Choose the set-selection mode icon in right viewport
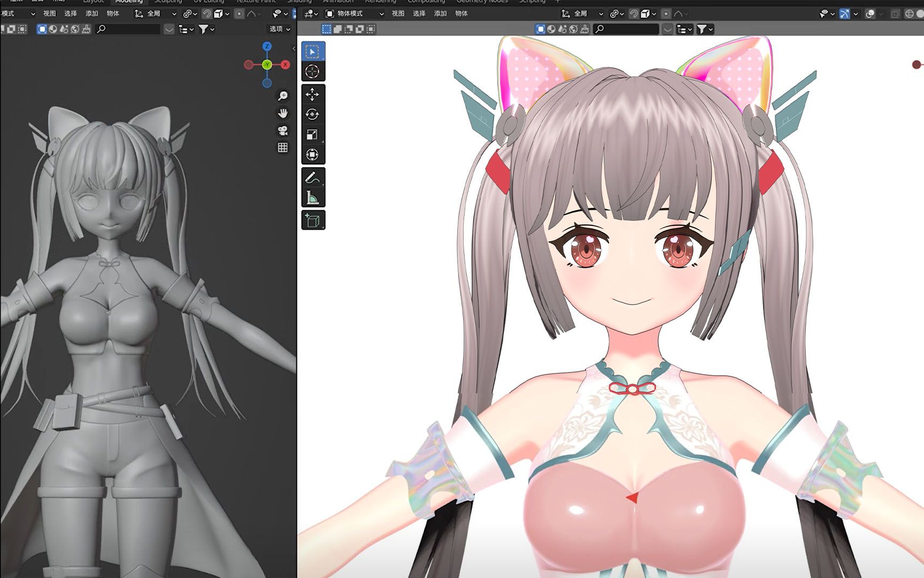924x578 pixels. click(326, 29)
